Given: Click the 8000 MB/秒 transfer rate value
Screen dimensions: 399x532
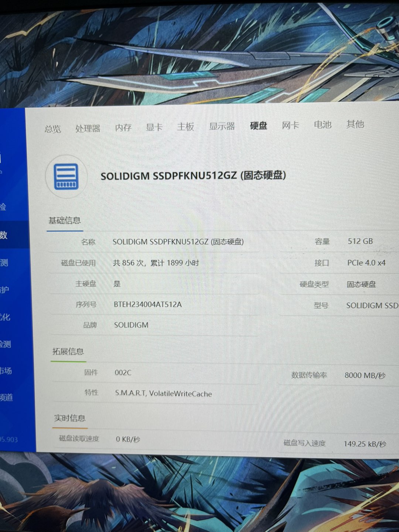Looking at the screenshot, I should pyautogui.click(x=365, y=375).
